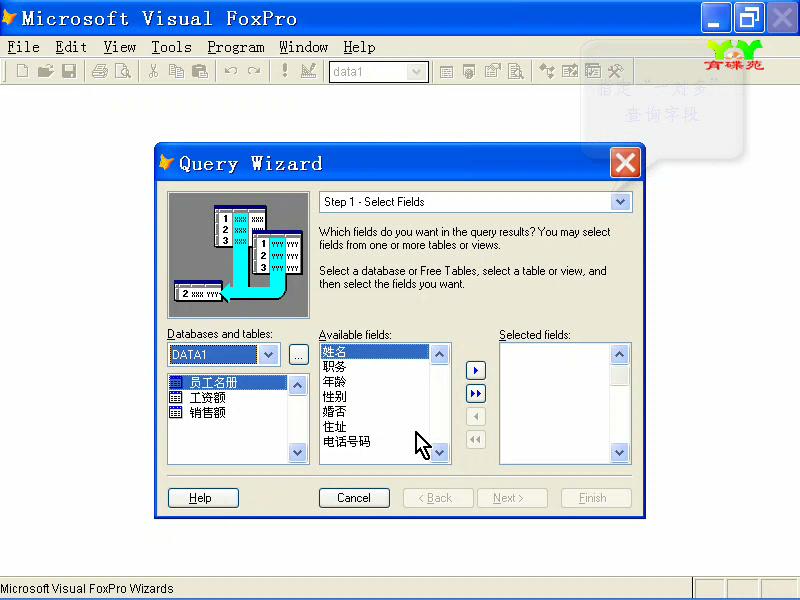Select the 员工名册 table

(x=228, y=383)
